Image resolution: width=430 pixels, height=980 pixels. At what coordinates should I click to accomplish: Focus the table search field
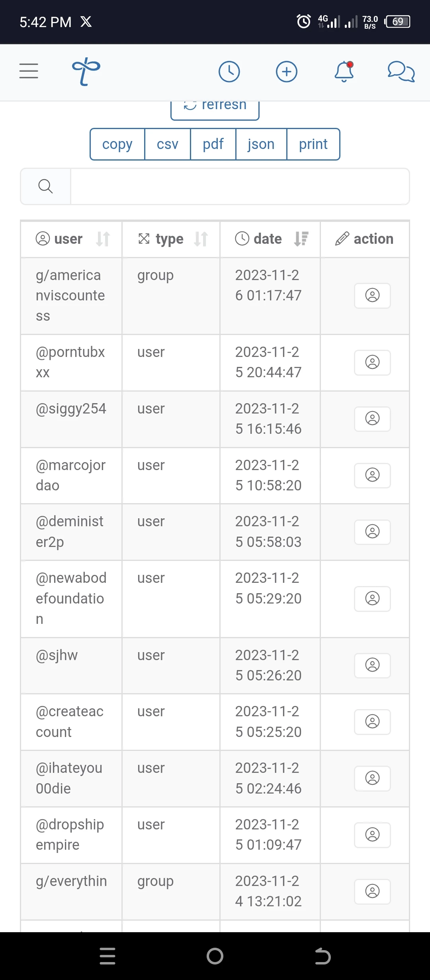[240, 186]
